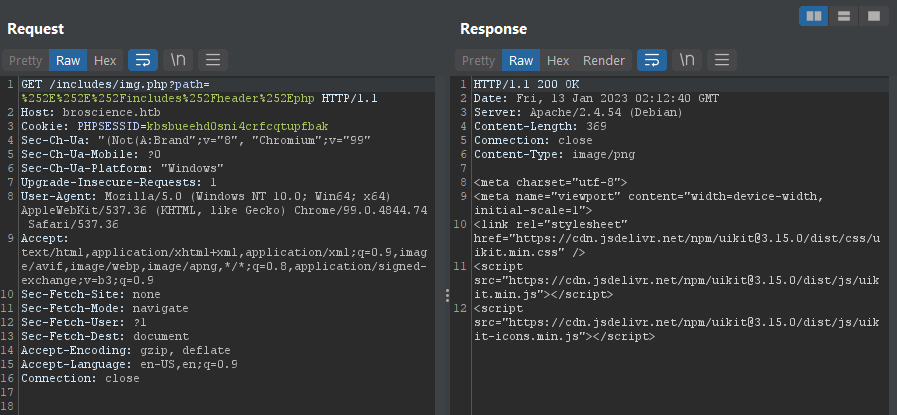Click the meta charset="utf-8" line

click(551, 183)
